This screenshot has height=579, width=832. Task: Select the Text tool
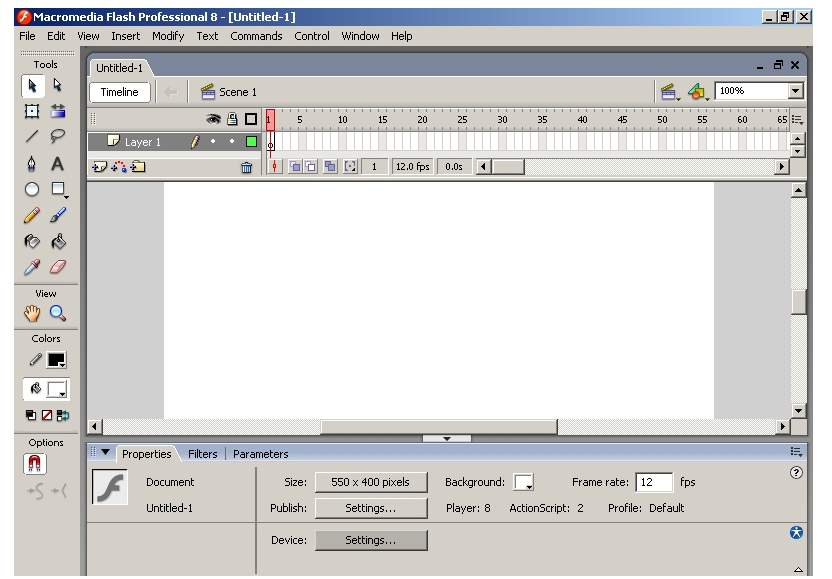coord(57,163)
